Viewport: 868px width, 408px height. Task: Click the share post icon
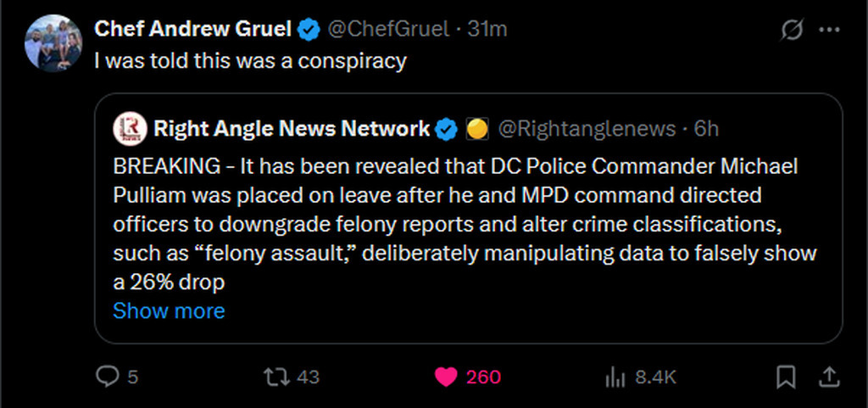tap(830, 377)
